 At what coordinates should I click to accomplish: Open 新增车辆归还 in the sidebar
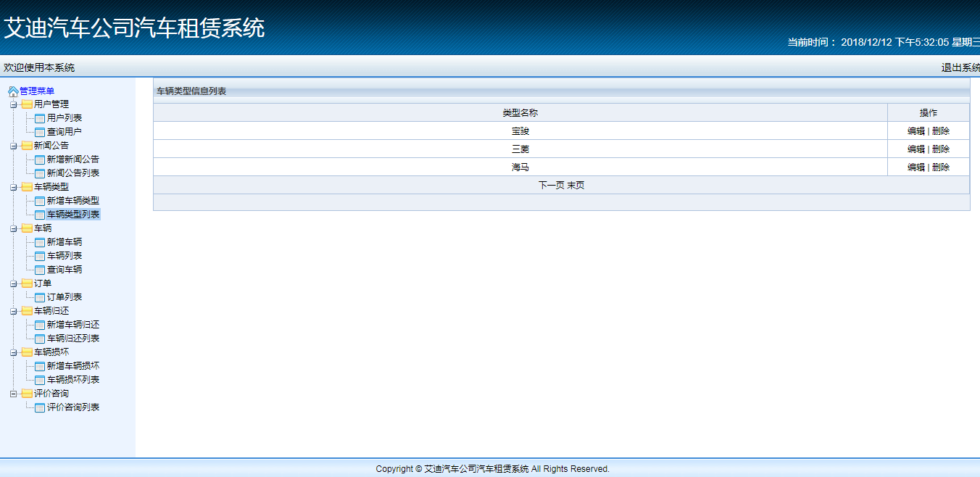73,325
